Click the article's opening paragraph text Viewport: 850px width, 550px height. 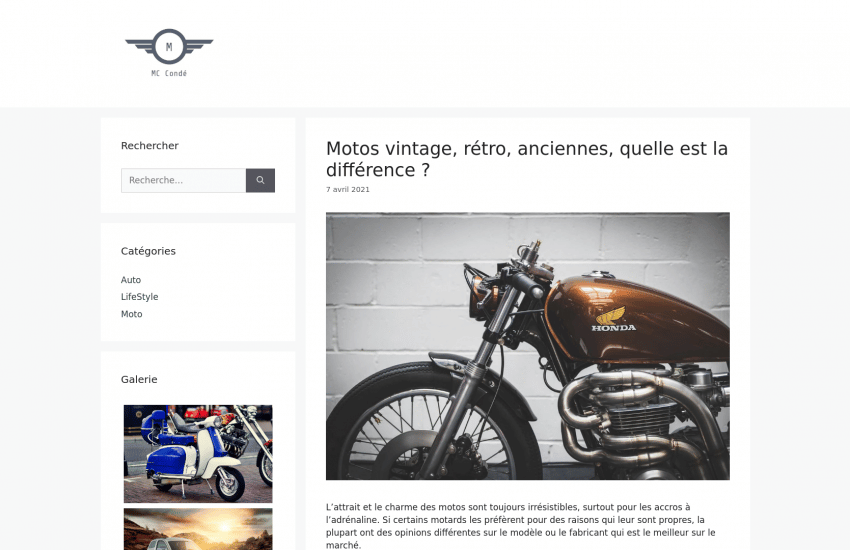click(x=520, y=526)
